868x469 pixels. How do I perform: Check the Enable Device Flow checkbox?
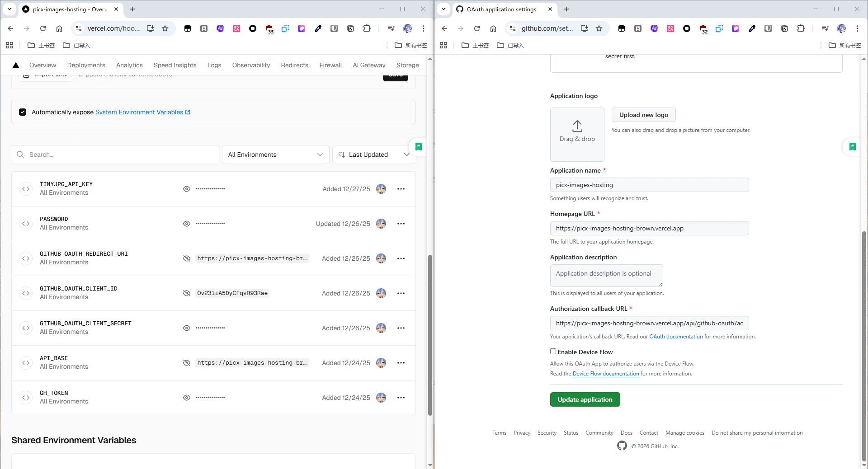[553, 352]
